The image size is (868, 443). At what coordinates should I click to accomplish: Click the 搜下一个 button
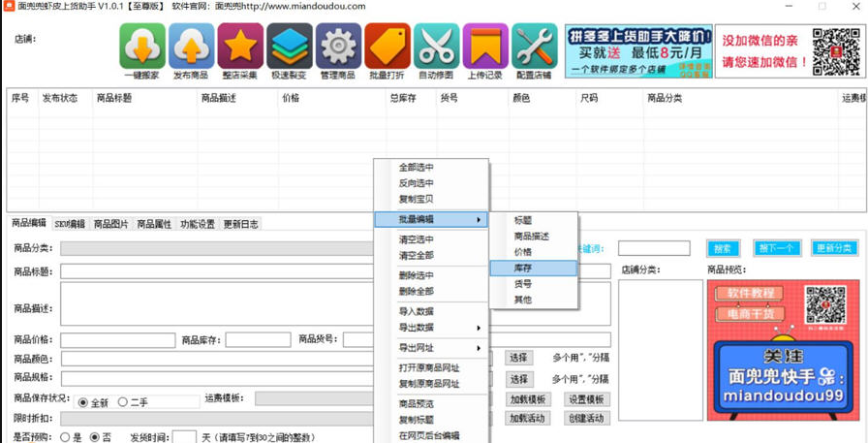coord(777,248)
